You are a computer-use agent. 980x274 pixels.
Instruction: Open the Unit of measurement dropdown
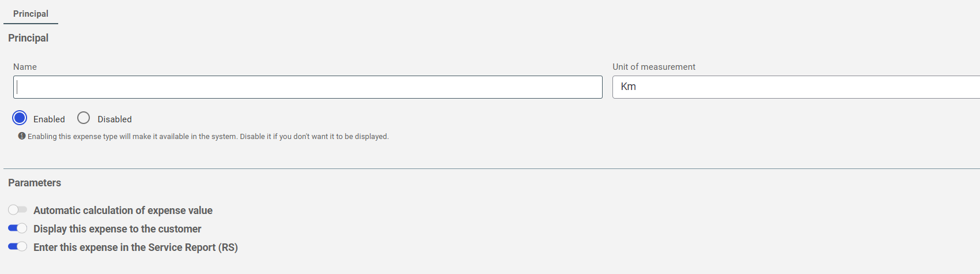click(x=796, y=87)
